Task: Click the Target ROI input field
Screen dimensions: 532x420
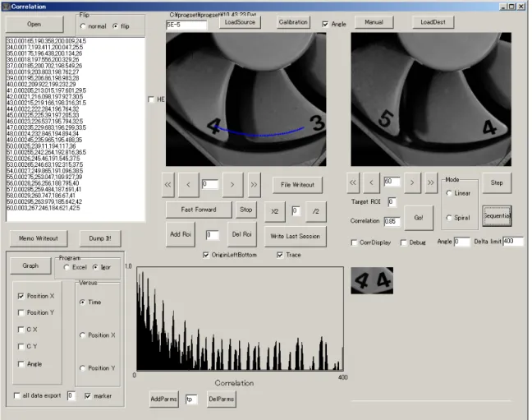Action: 392,202
